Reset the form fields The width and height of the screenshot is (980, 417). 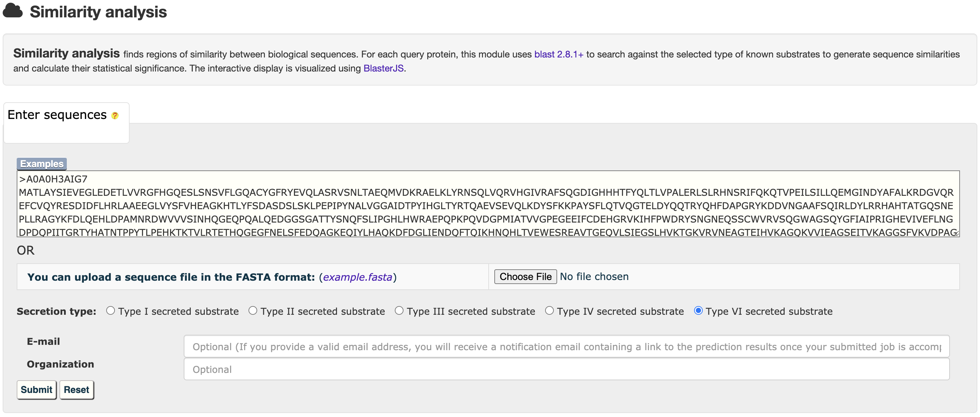76,390
